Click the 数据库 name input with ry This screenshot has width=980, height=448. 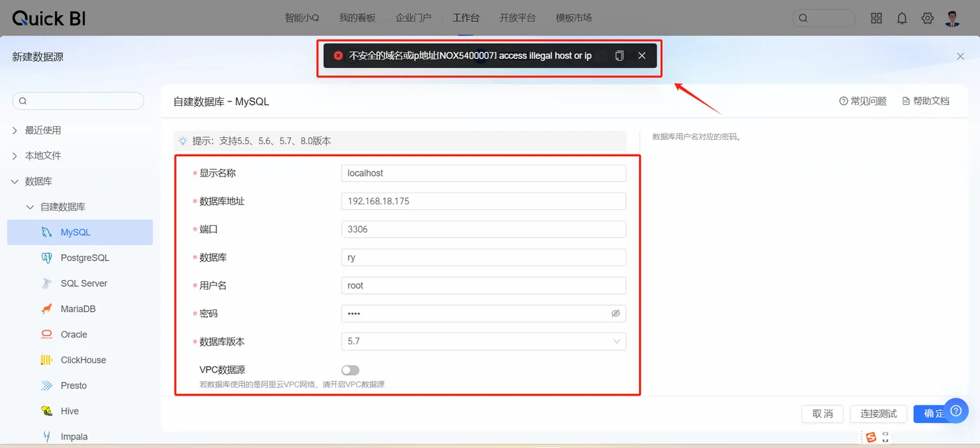click(484, 258)
